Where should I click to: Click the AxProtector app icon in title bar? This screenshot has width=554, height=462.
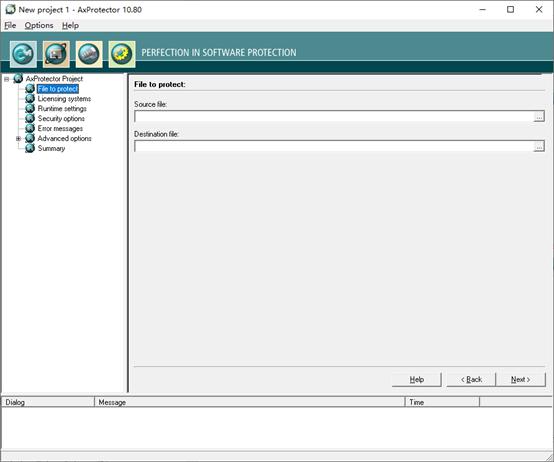pos(10,10)
